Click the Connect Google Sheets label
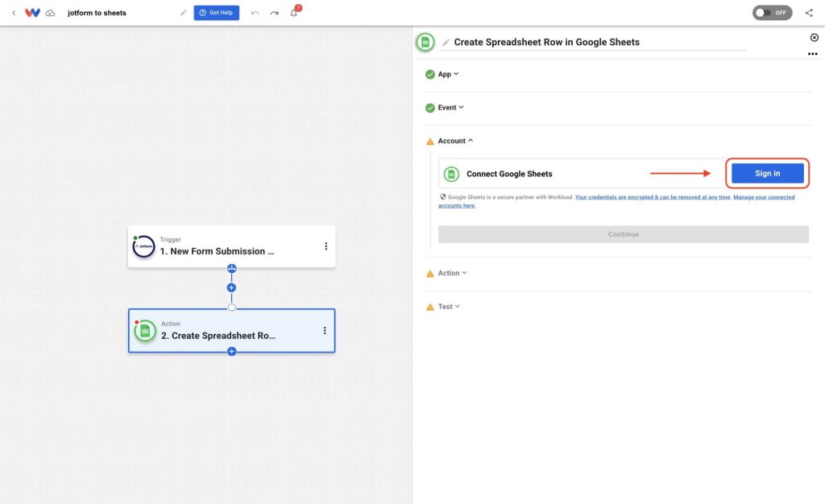The image size is (825, 504). (x=509, y=173)
